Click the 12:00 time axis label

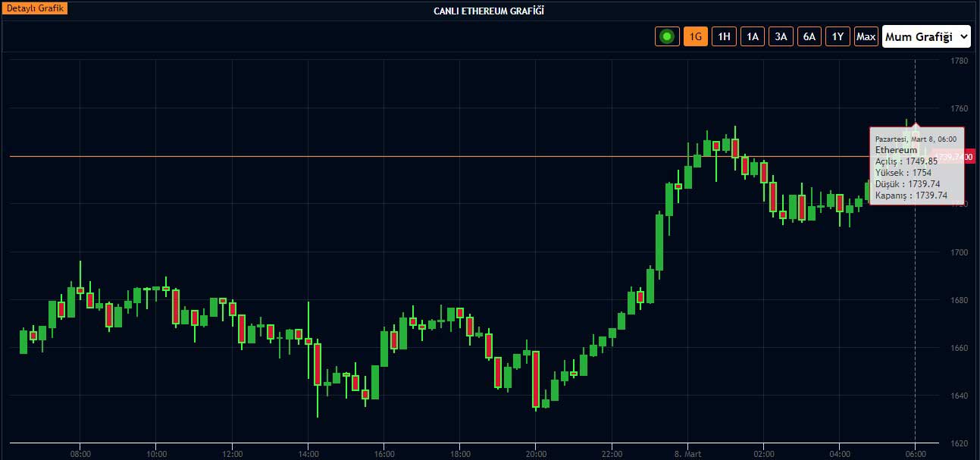pyautogui.click(x=232, y=455)
